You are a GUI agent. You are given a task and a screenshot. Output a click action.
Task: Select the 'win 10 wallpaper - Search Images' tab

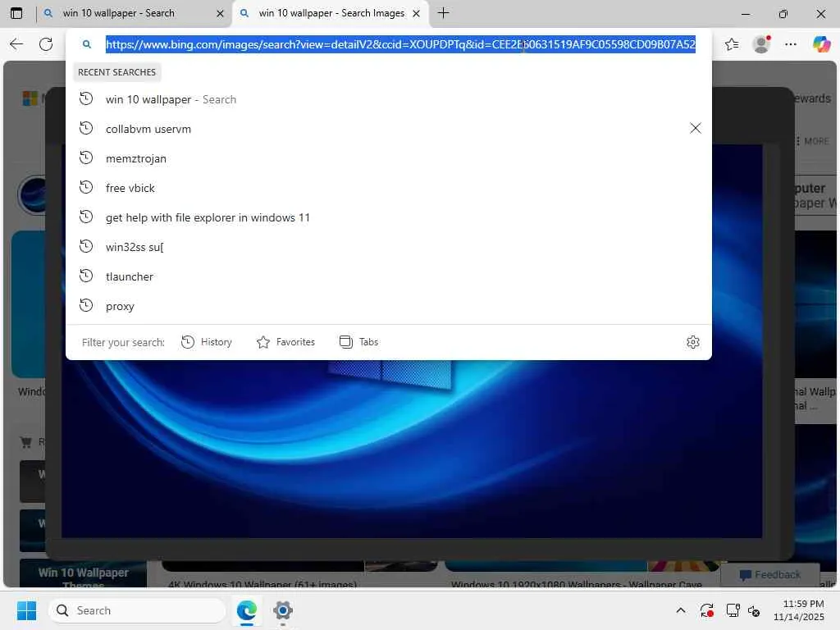click(x=331, y=13)
